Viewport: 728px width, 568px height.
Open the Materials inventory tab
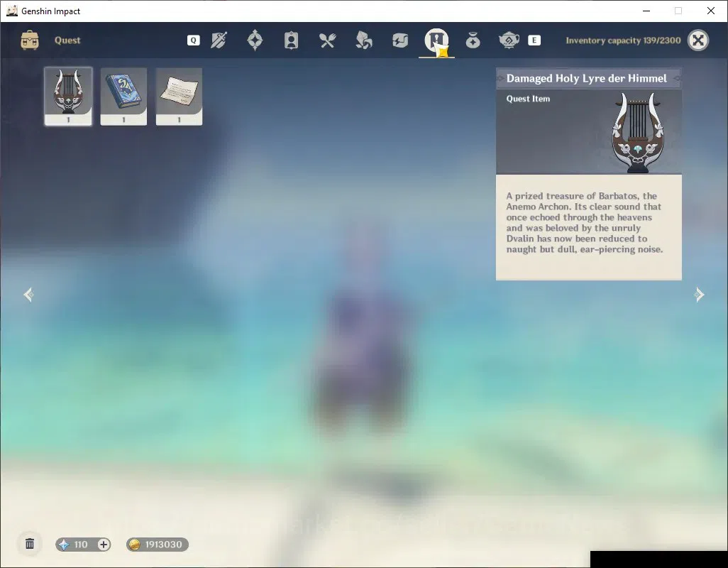point(363,40)
